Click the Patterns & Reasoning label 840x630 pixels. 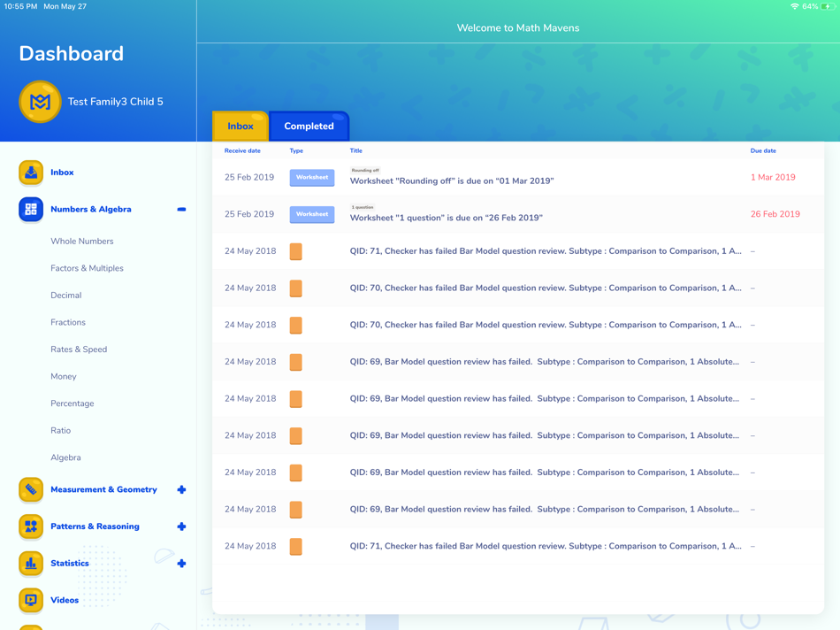[95, 526]
